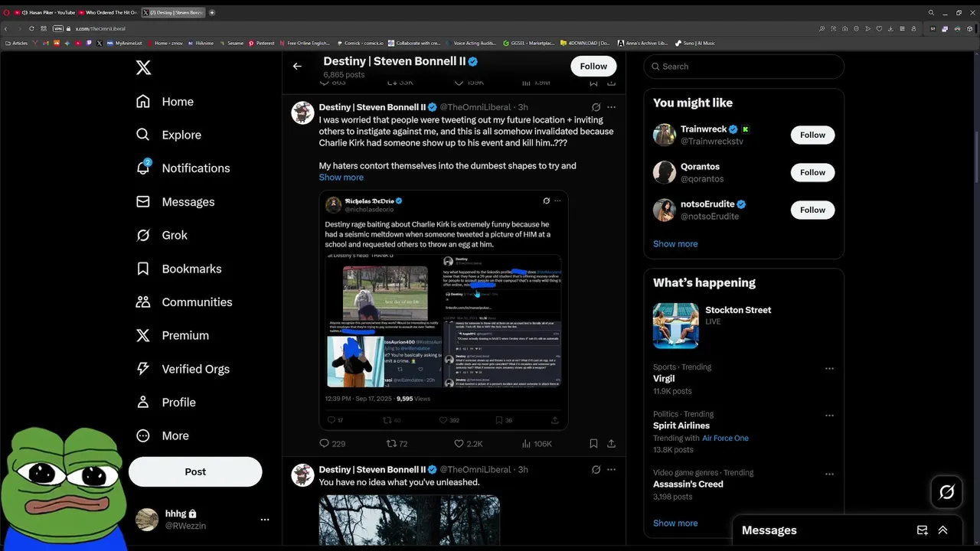
Task: Open Notifications in the sidebar
Action: point(181,168)
